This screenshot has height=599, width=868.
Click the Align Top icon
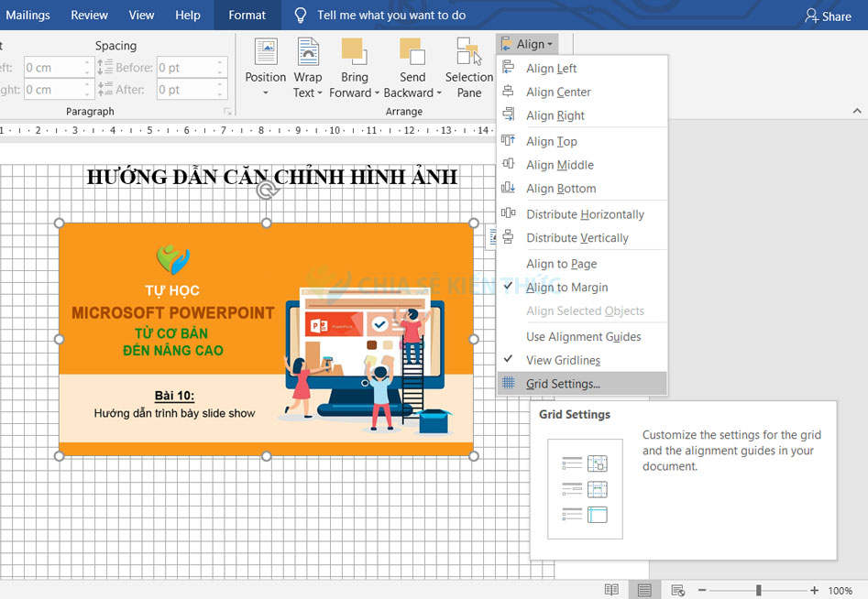508,140
